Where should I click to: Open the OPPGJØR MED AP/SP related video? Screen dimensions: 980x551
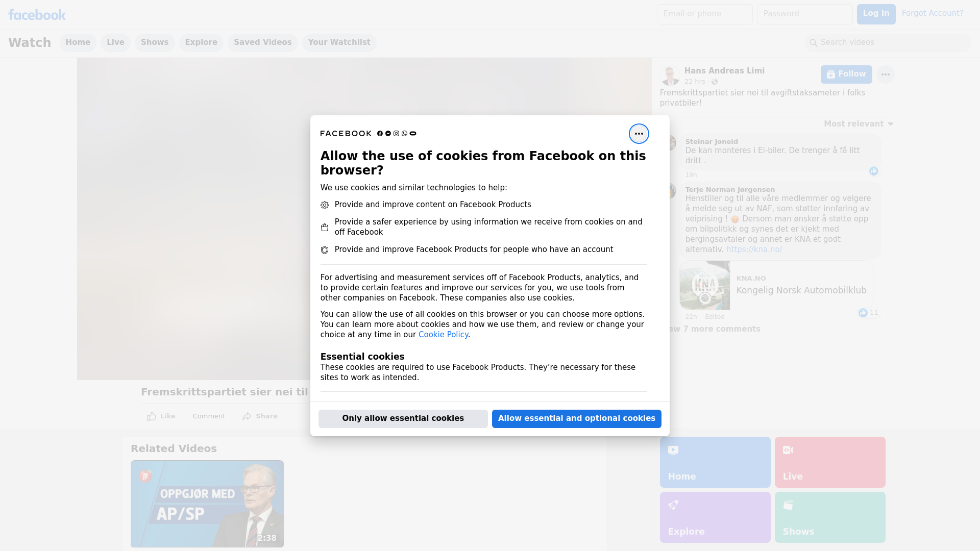click(x=207, y=504)
